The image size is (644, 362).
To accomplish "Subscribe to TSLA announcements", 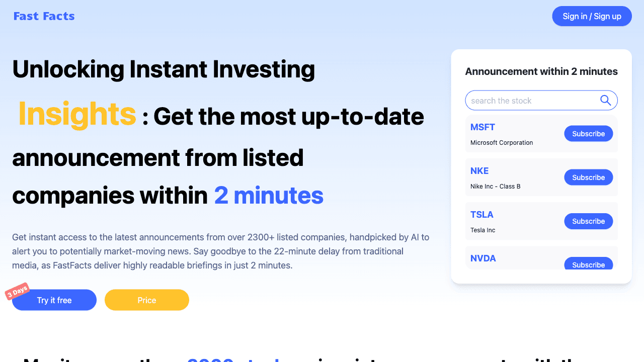I will tap(588, 221).
